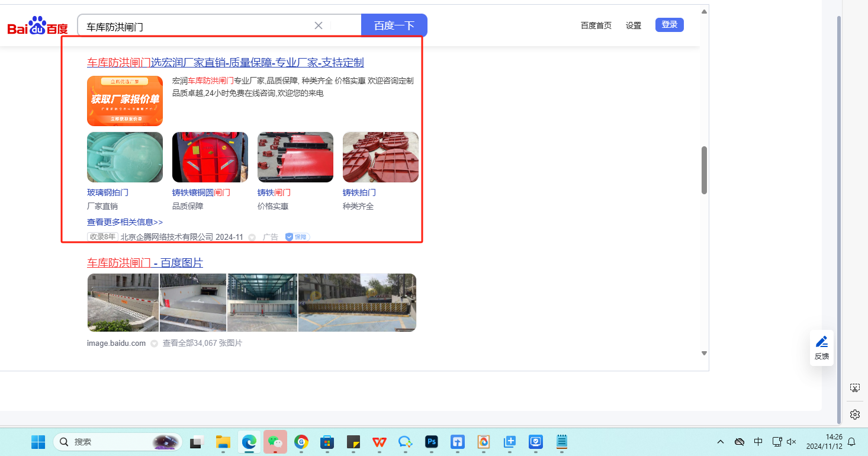Open the second image result of garage ramp

pos(193,303)
